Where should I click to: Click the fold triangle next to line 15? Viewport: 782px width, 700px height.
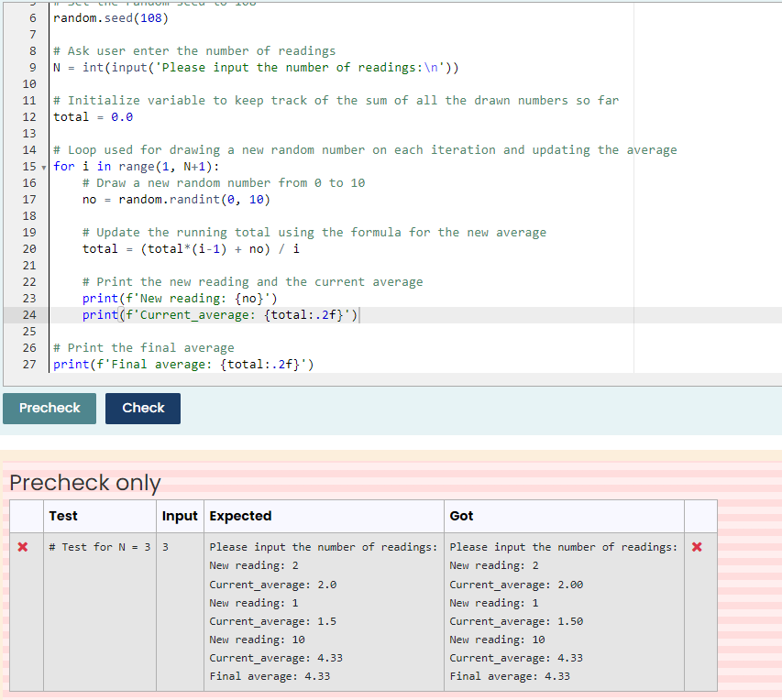pyautogui.click(x=41, y=167)
